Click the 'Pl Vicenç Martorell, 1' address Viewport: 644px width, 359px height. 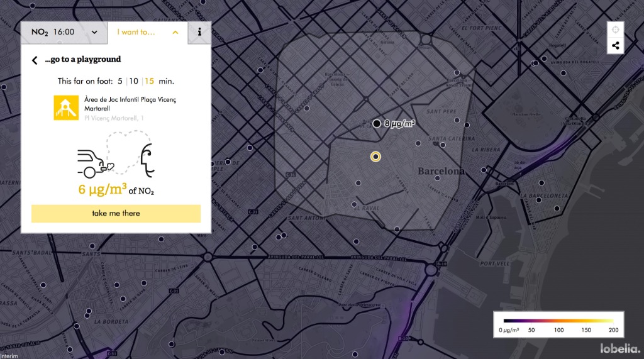tap(114, 118)
